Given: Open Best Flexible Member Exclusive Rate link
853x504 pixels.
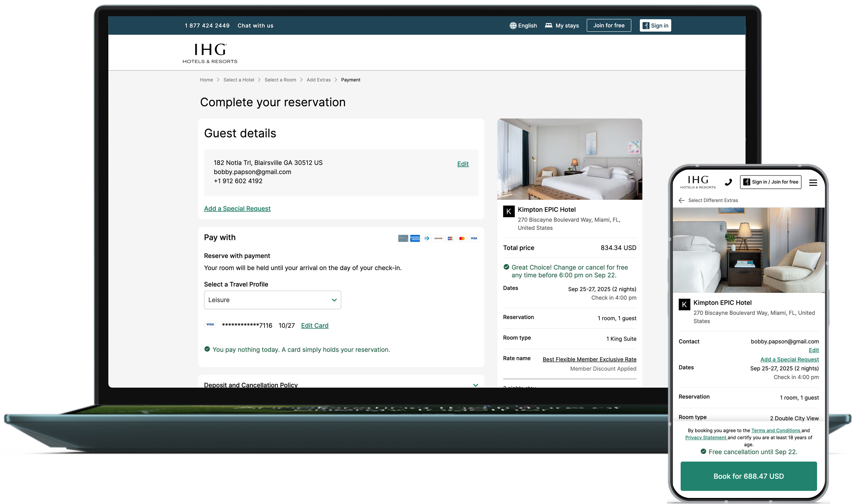Looking at the screenshot, I should tap(589, 359).
